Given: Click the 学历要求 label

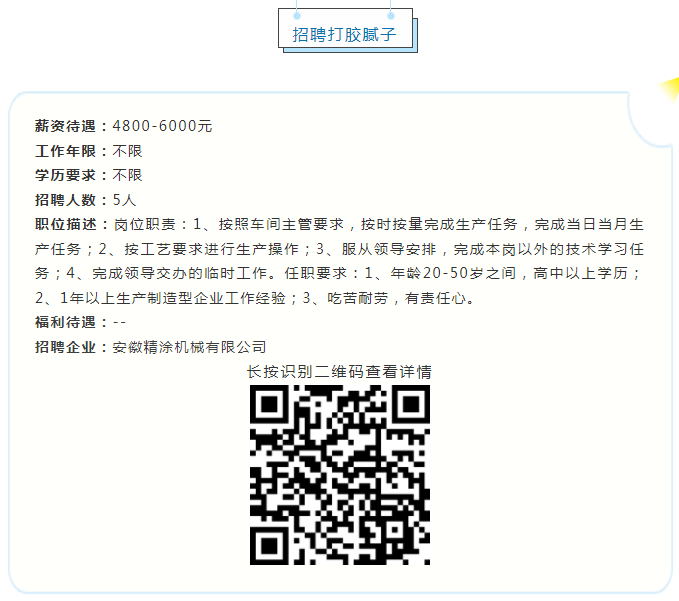Looking at the screenshot, I should pos(65,175).
